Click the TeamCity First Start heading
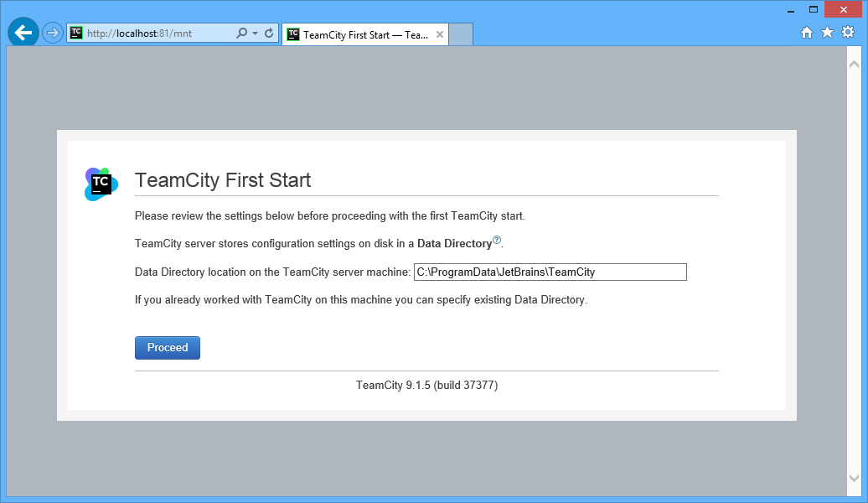 click(x=223, y=180)
